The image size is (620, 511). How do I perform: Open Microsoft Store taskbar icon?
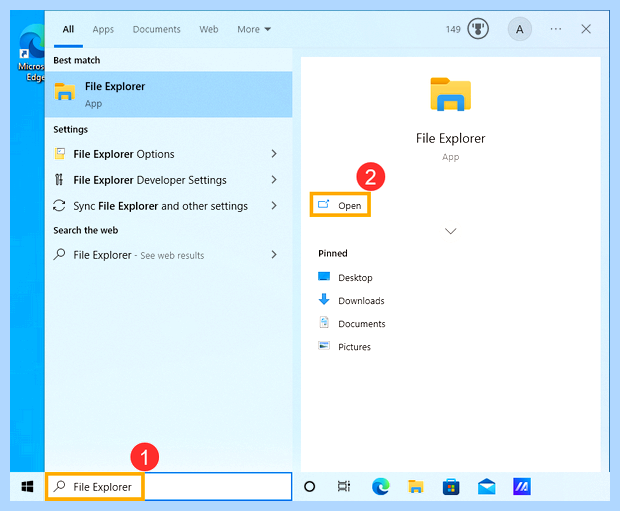451,486
